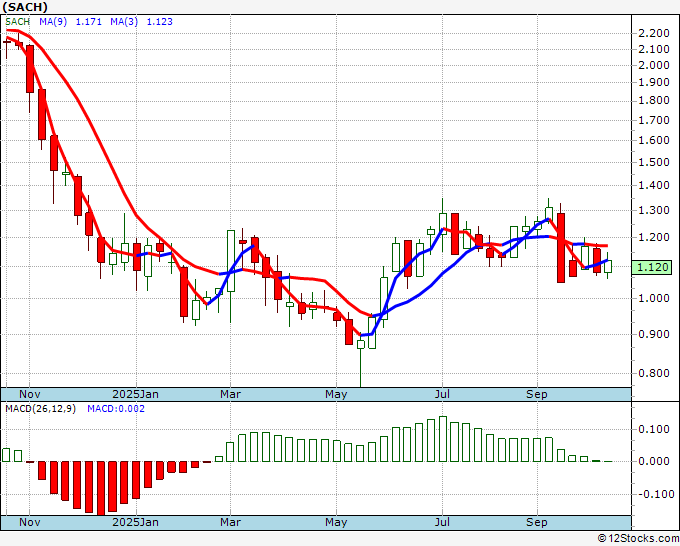Screen dimensions: 680x546
Task: Click the 1.300 price axis label
Action: click(654, 211)
